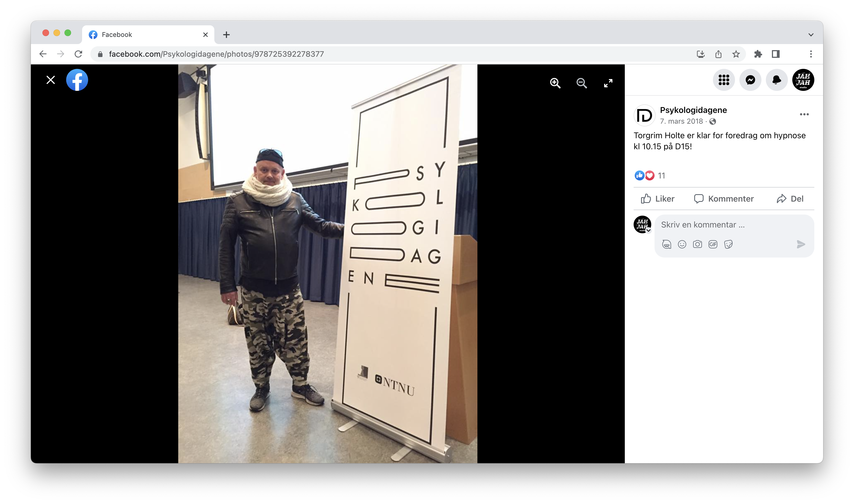Bookmark this page with the star
This screenshot has height=504, width=854.
click(x=736, y=54)
